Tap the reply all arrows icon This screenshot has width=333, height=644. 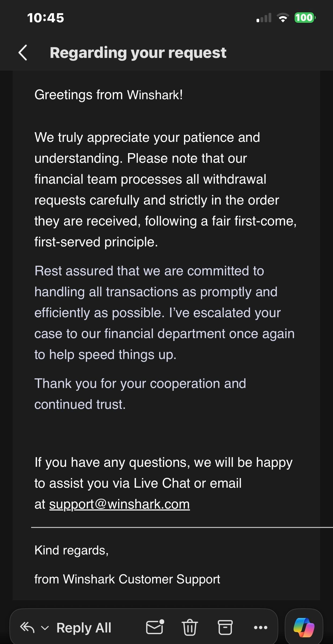(x=27, y=628)
